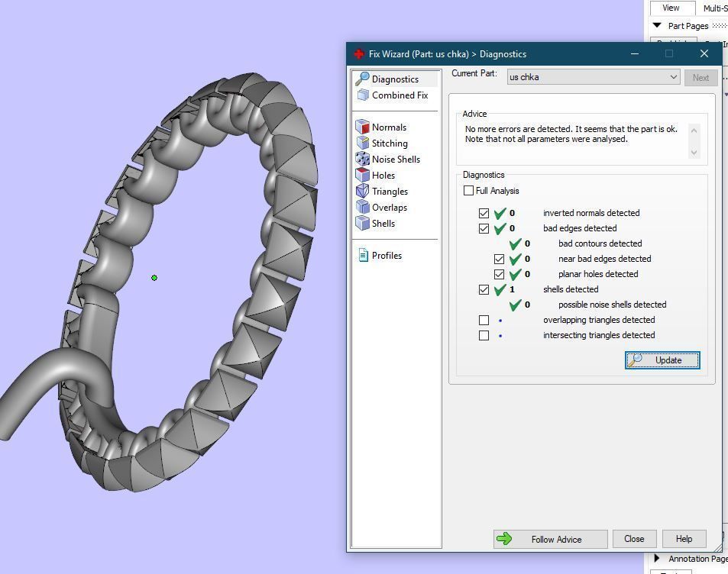The width and height of the screenshot is (728, 574).
Task: Open the Normals fix icon
Action: [x=362, y=127]
